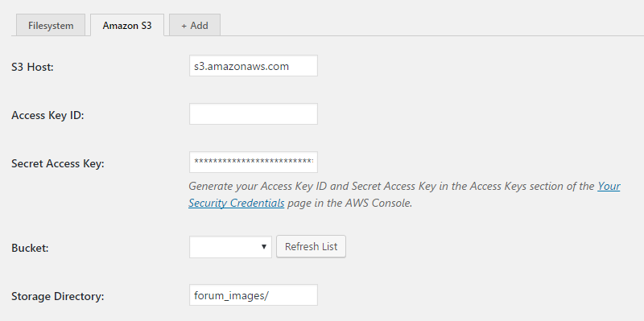
Task: Click the Refresh List button
Action: 311,246
